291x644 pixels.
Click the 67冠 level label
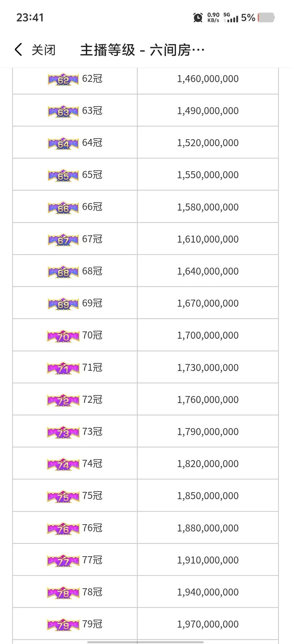[x=92, y=239]
